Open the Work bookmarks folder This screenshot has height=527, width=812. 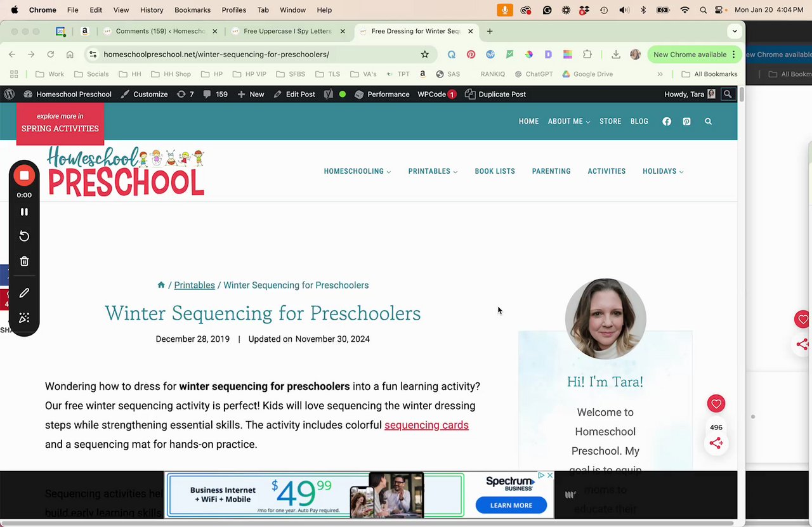click(x=49, y=74)
